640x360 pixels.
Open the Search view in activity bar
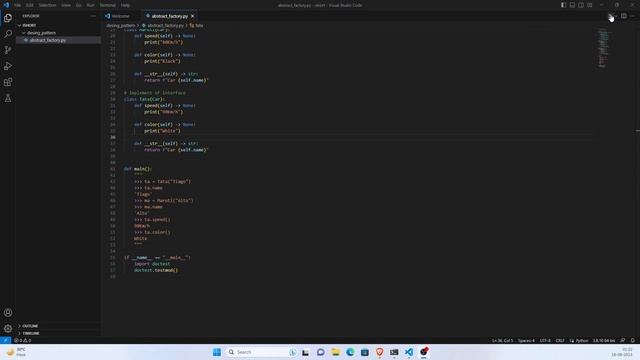coord(8,34)
